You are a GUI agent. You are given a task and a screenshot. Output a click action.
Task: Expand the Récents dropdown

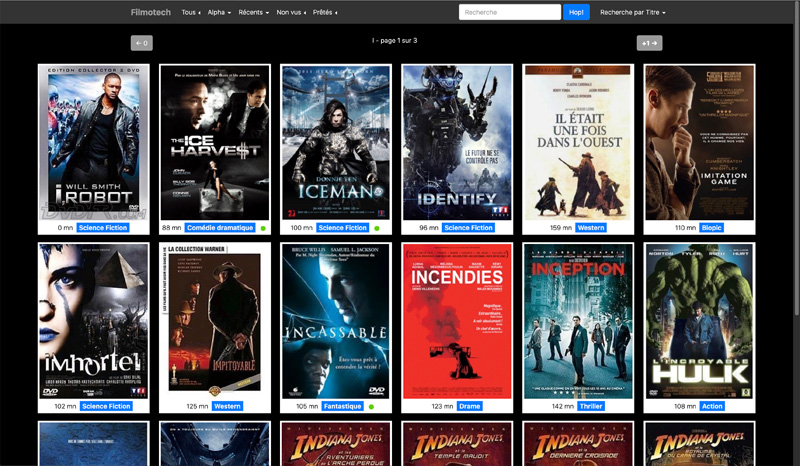click(x=254, y=12)
